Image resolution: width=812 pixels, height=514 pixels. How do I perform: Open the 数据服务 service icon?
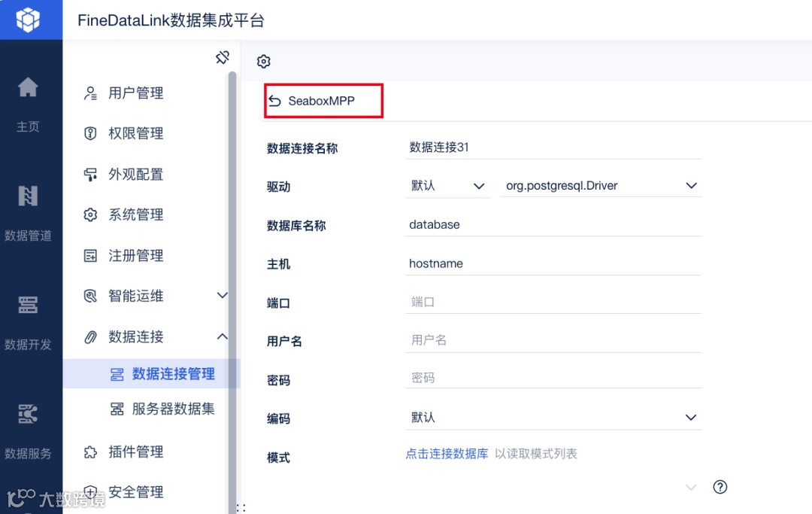point(28,413)
